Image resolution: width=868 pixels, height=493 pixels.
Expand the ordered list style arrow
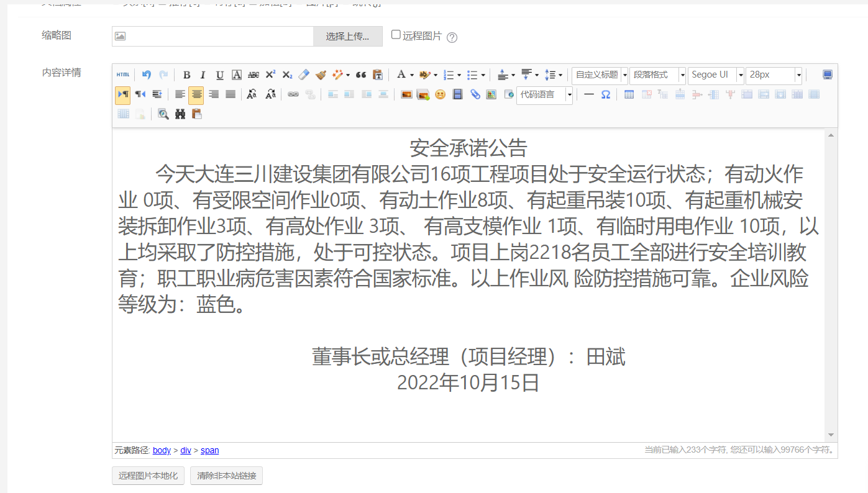coord(459,75)
